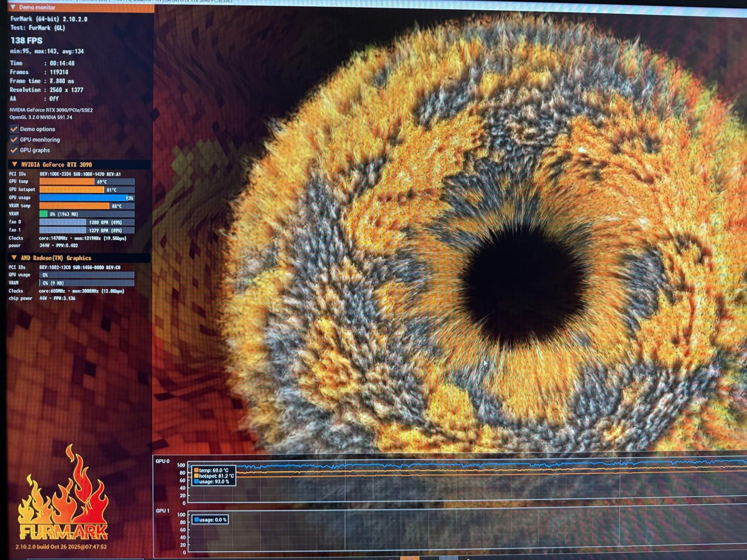The image size is (747, 560).
Task: Toggle the GPU graphs checkbox
Action: tap(14, 150)
